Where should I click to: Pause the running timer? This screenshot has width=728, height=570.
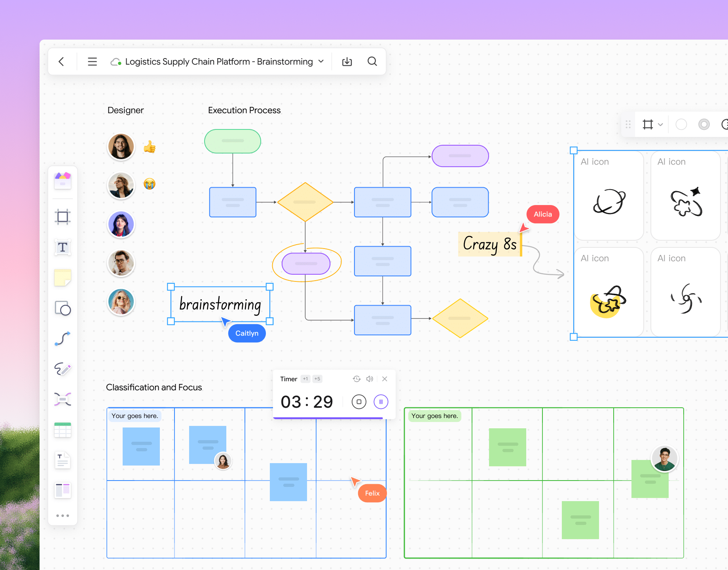(x=381, y=402)
